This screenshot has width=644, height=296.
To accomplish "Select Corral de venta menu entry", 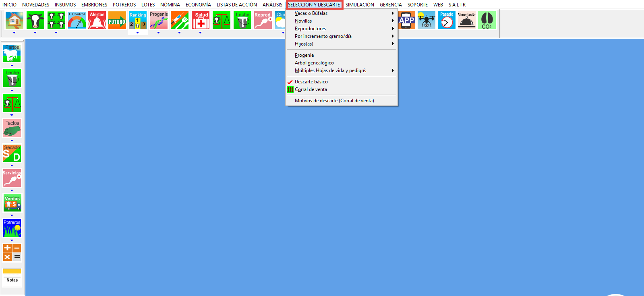I will click(x=311, y=89).
